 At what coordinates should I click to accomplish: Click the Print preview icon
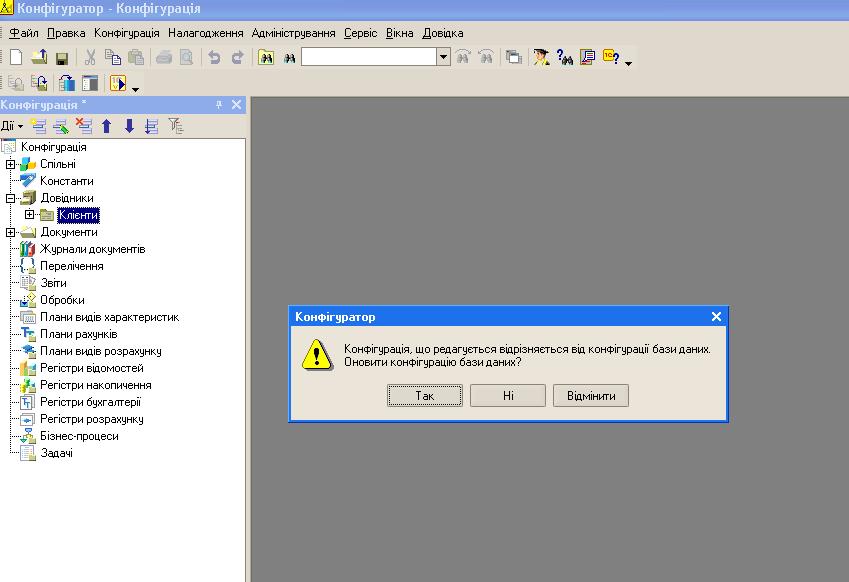click(186, 57)
